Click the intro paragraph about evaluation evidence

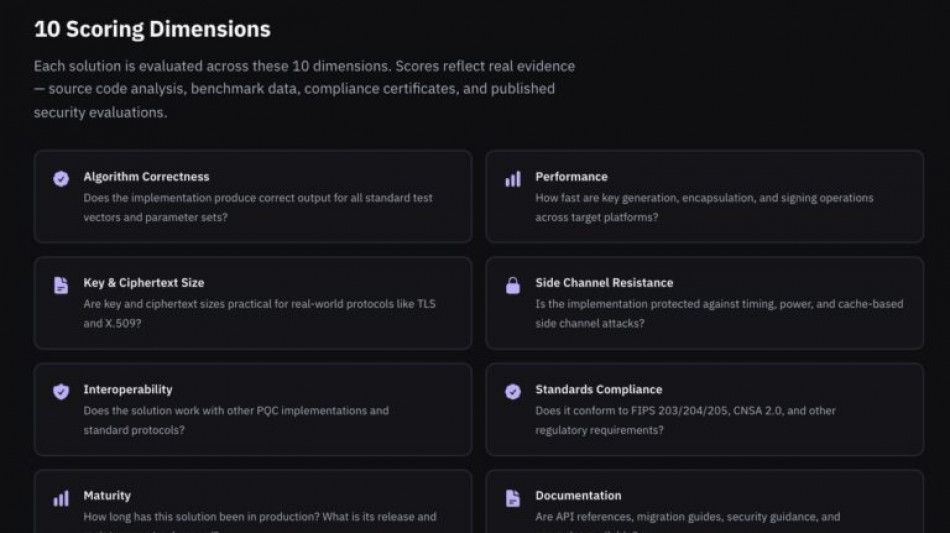point(304,89)
